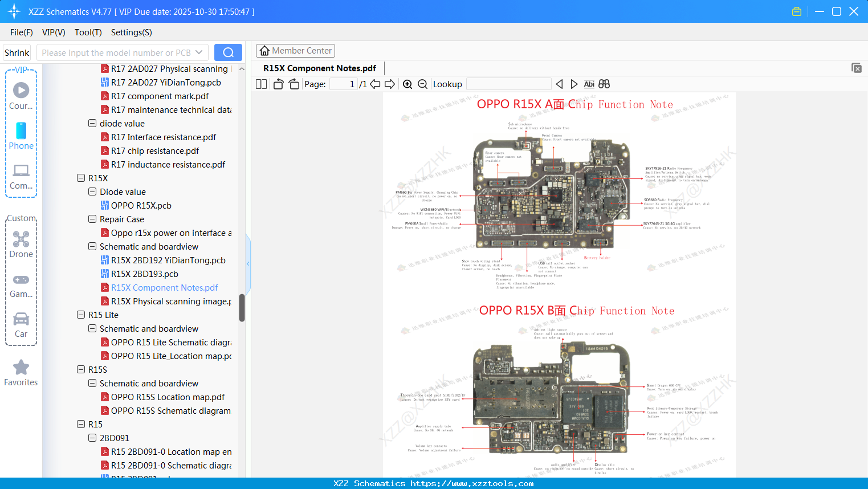
Task: Click the file tree vertical scrollbar thumb
Action: point(242,308)
